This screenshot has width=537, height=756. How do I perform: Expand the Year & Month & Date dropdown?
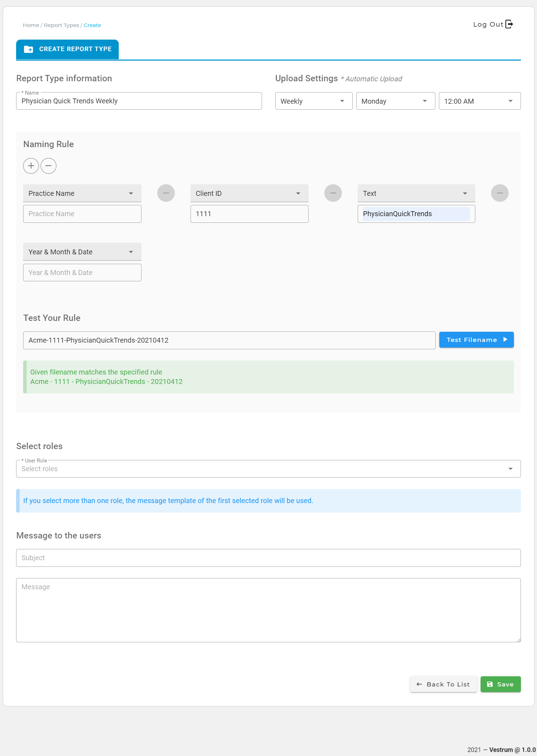tap(82, 252)
